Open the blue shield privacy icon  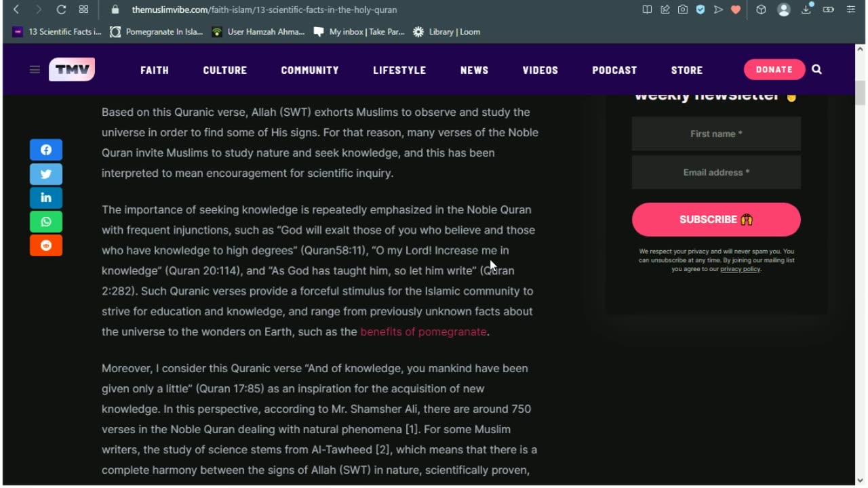pyautogui.click(x=701, y=9)
